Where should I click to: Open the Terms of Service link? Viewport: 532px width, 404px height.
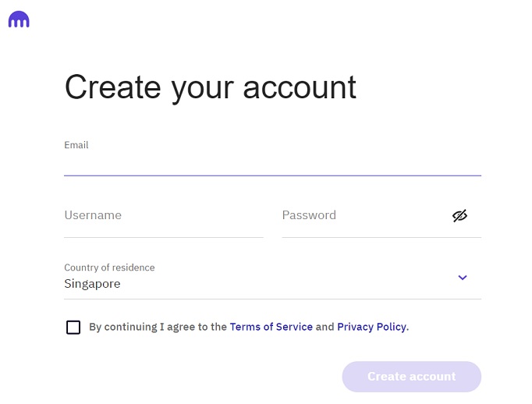pyautogui.click(x=271, y=327)
